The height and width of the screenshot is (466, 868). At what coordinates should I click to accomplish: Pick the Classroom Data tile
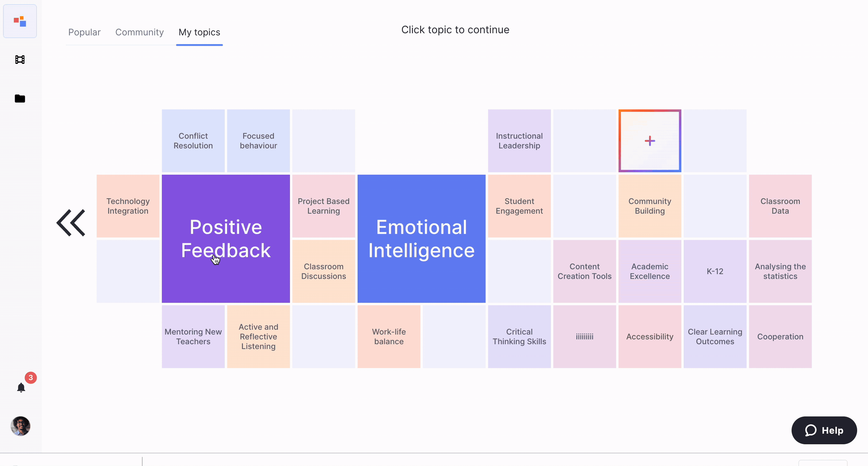780,206
